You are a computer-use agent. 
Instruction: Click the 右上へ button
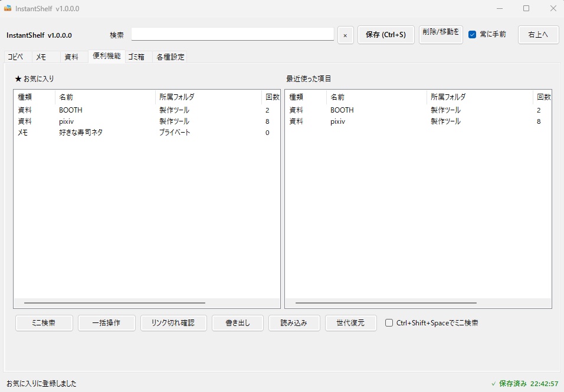(538, 35)
